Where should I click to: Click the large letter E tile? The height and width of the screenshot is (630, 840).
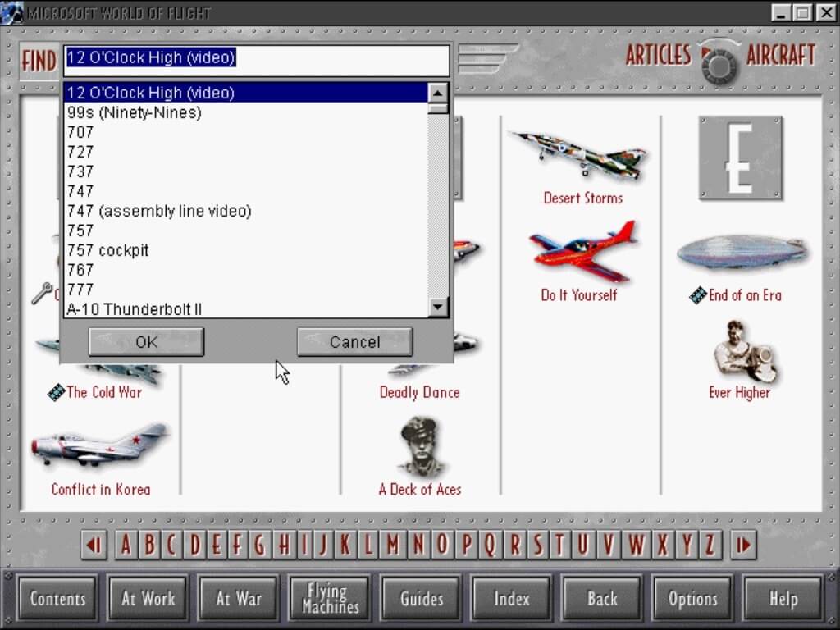tap(741, 158)
